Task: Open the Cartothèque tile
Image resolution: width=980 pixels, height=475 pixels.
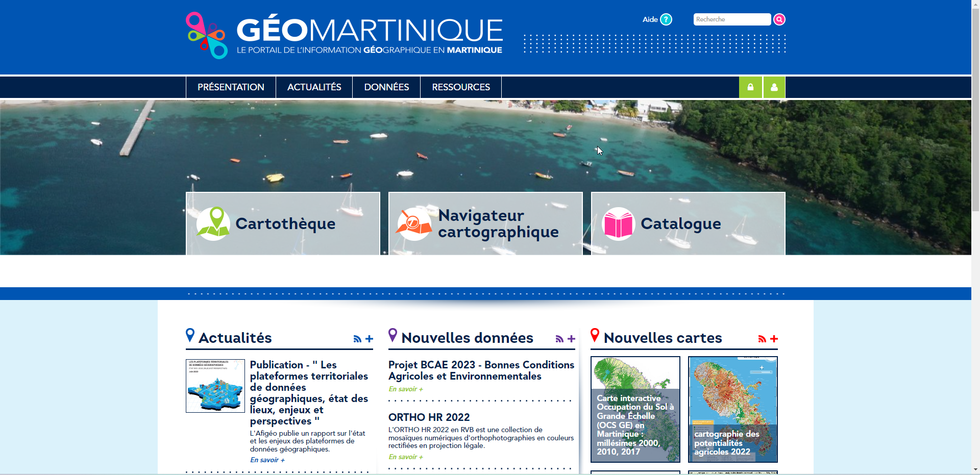Action: (283, 223)
